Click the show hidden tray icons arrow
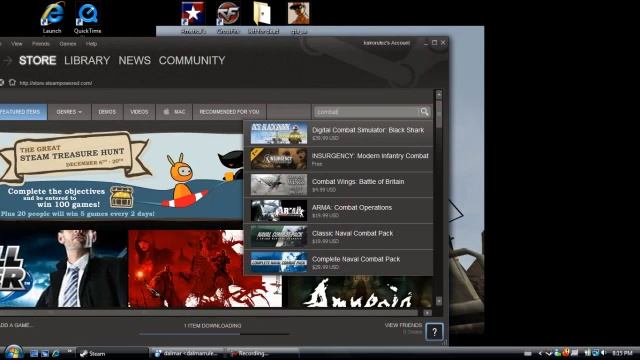The width and height of the screenshot is (640, 360). click(x=540, y=353)
